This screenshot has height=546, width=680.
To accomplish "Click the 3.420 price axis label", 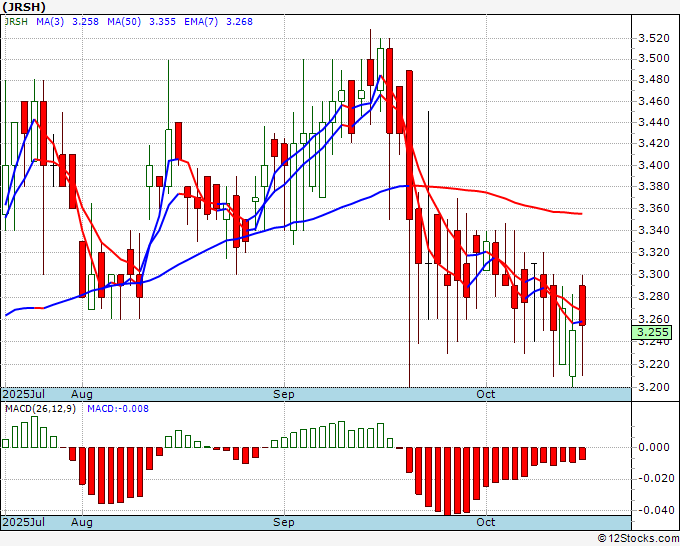I will pyautogui.click(x=654, y=144).
